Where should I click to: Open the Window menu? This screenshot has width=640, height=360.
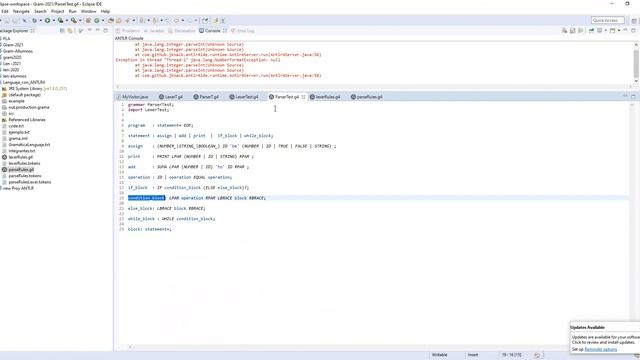[x=89, y=11]
